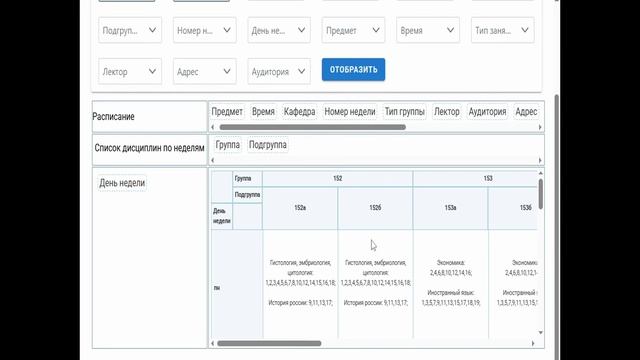Click the 153б subgroup header

513,208
